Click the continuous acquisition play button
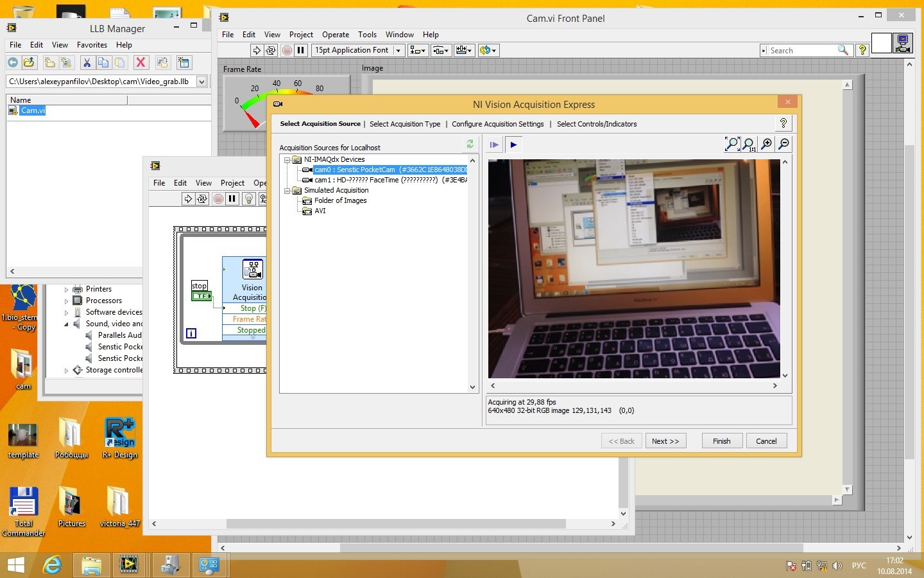 (x=513, y=144)
